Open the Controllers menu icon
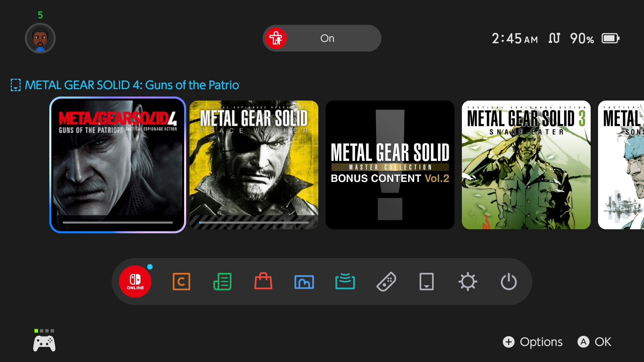 pyautogui.click(x=386, y=282)
